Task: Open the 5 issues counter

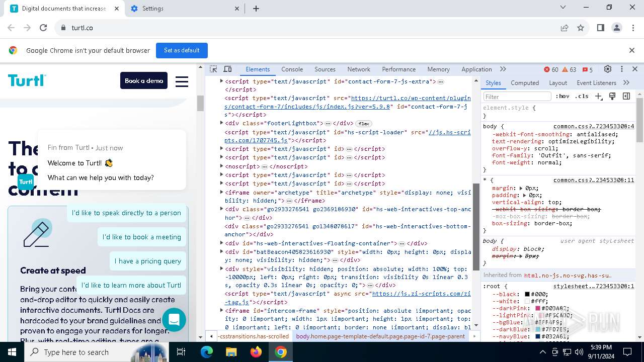Action: (587, 69)
